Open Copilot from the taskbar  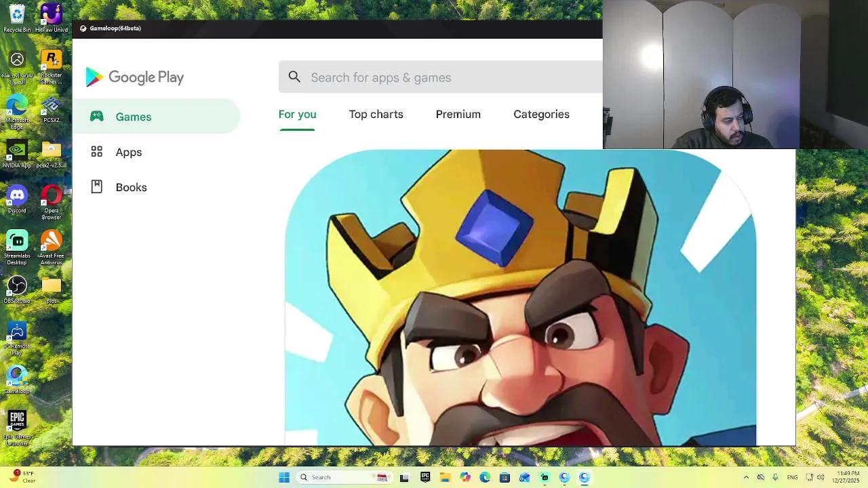[x=465, y=477]
